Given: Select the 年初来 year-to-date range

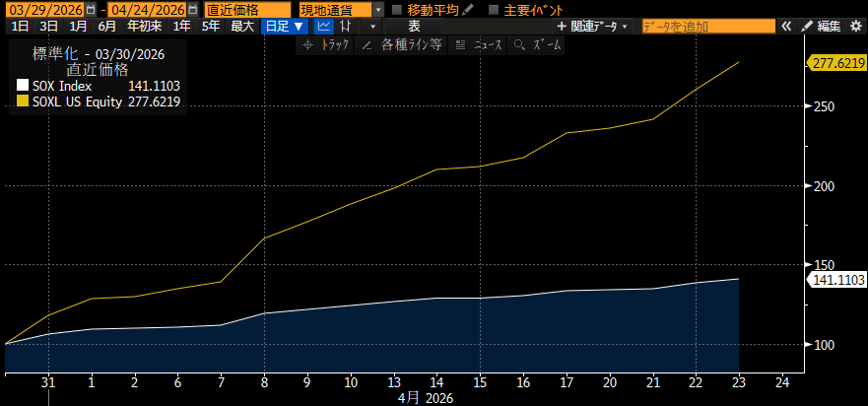Looking at the screenshot, I should (x=144, y=26).
